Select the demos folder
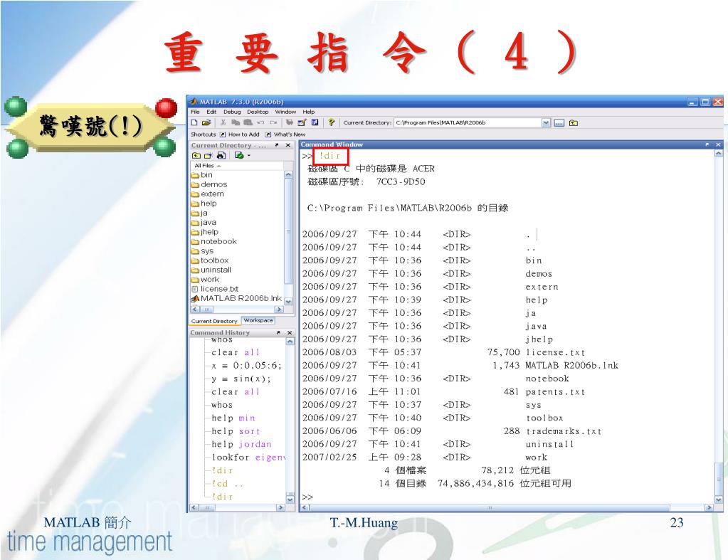Viewport: 728px width, 560px height. [x=209, y=184]
